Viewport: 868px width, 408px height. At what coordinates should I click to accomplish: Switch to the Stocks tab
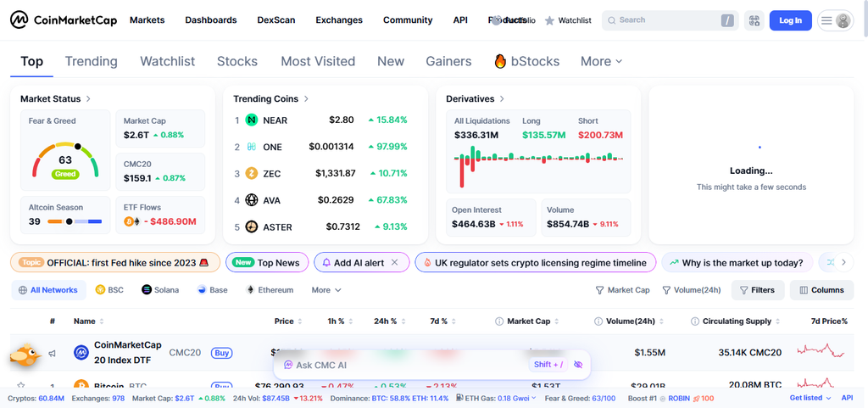[x=237, y=61]
